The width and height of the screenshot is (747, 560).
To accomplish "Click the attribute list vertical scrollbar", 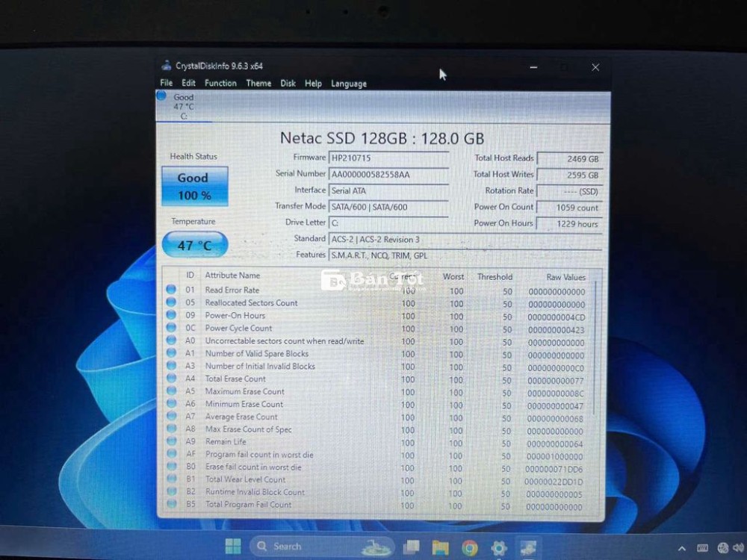I will click(x=595, y=348).
